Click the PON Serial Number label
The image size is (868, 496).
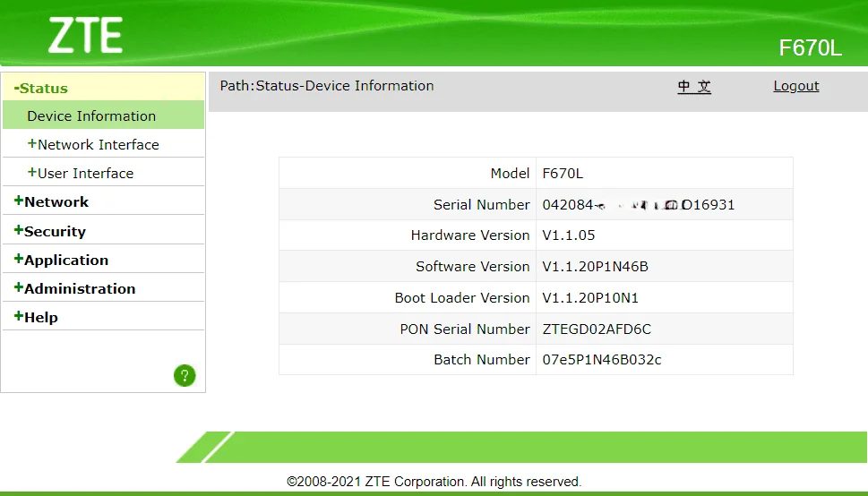[465, 329]
